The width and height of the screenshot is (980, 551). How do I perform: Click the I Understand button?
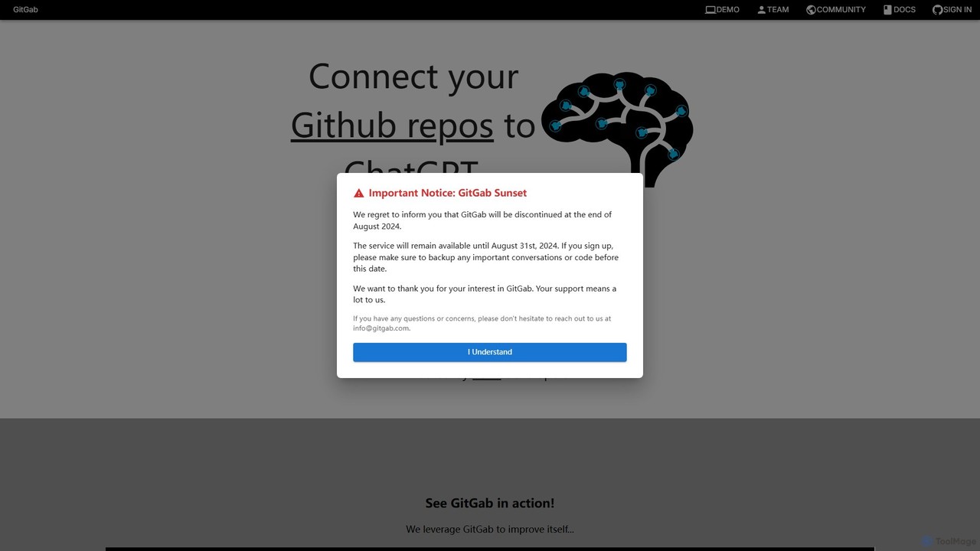[x=490, y=352]
